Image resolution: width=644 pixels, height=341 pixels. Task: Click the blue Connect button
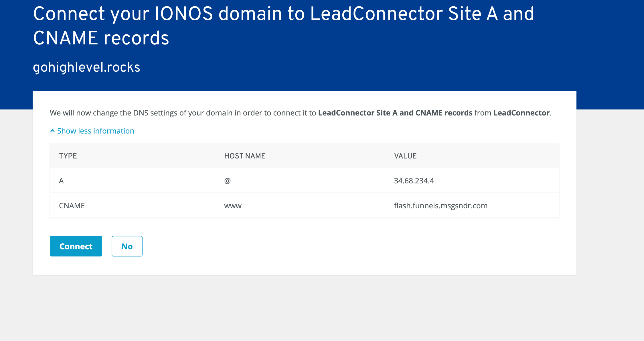click(76, 246)
